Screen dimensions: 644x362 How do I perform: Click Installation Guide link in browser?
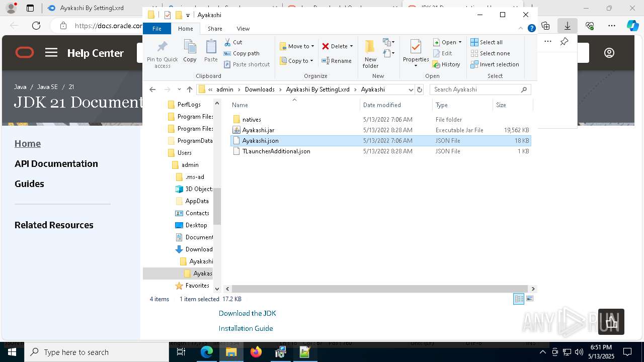pyautogui.click(x=246, y=328)
